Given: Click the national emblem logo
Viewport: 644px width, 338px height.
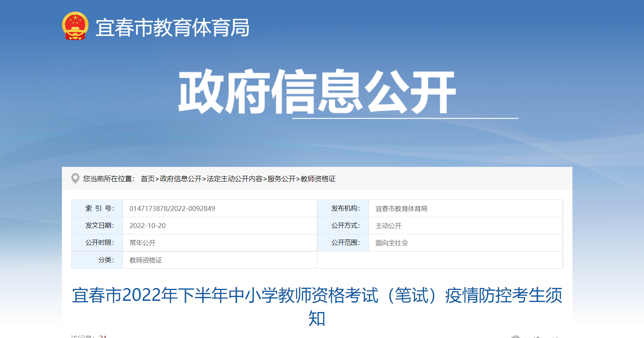Looking at the screenshot, I should pyautogui.click(x=75, y=26).
